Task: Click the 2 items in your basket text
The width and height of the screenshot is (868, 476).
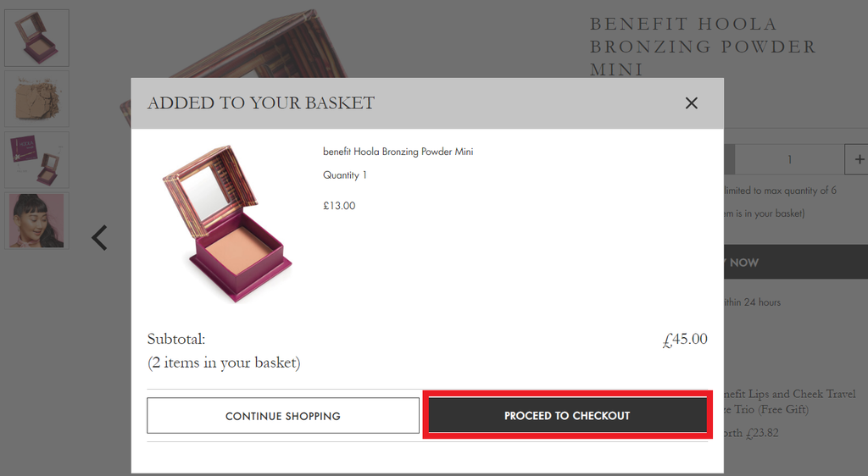Action: (x=224, y=363)
